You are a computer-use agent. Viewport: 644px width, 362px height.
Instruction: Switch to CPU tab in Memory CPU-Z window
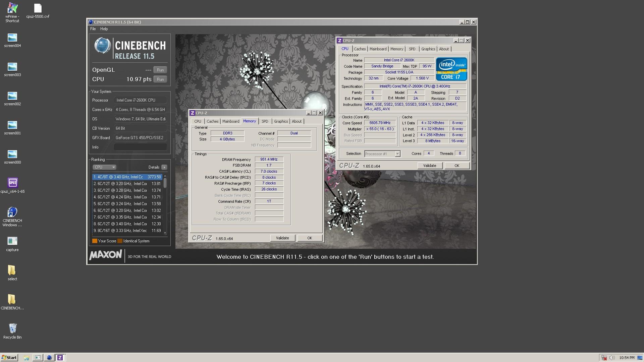(x=198, y=121)
